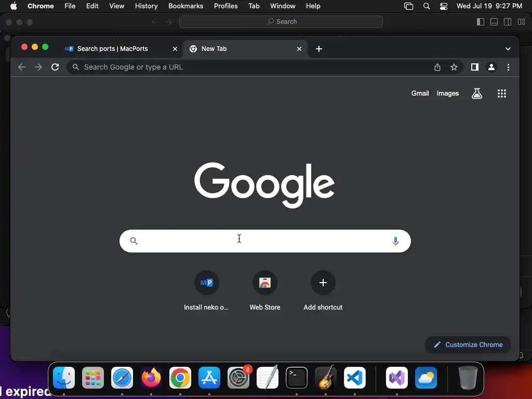532x399 pixels.
Task: Open Gmail link
Action: (420, 94)
